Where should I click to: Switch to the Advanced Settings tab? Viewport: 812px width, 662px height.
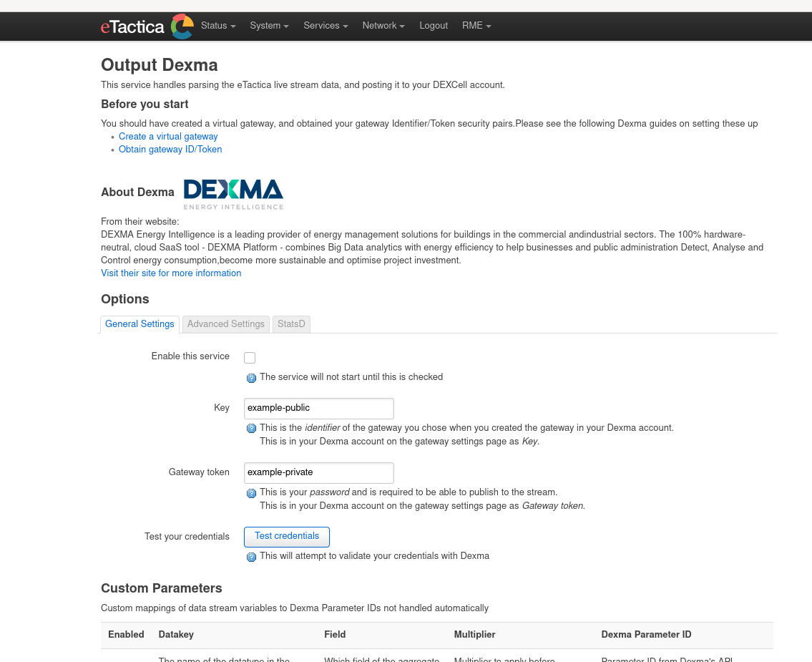pos(226,324)
